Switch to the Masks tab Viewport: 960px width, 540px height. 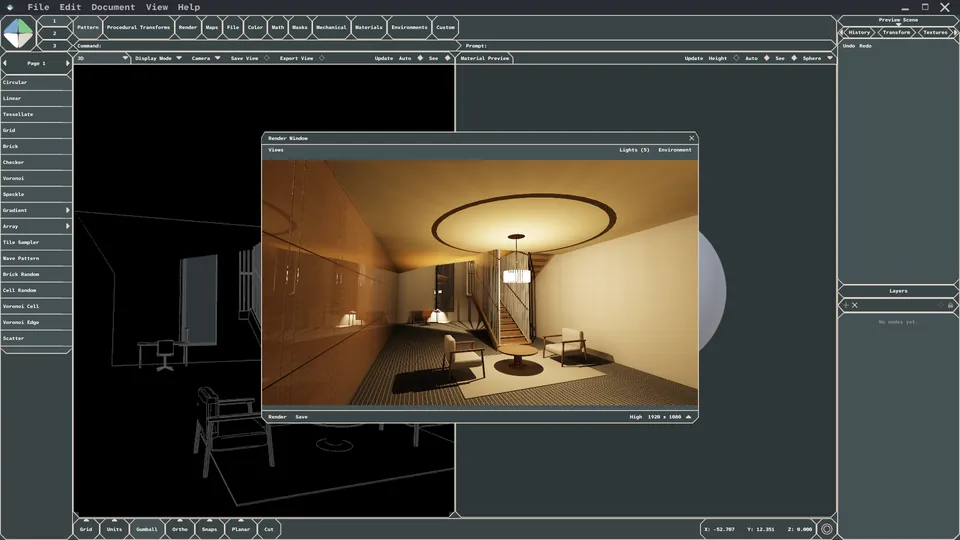[x=299, y=28]
